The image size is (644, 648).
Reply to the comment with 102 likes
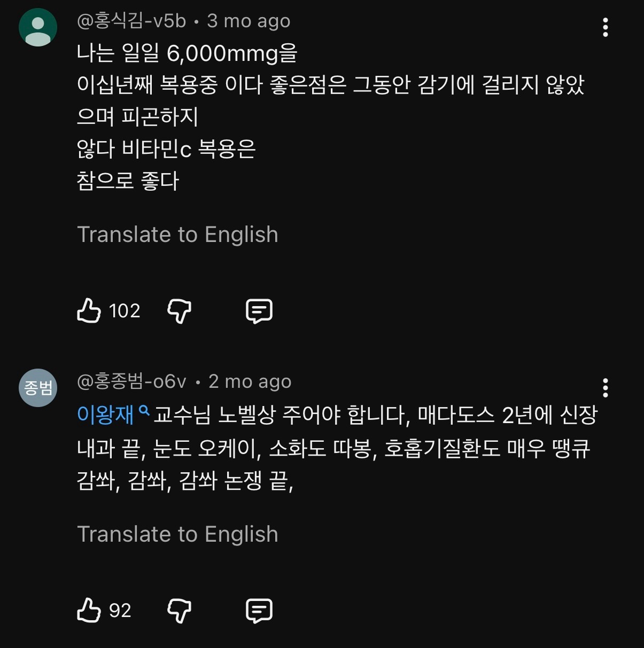point(259,311)
